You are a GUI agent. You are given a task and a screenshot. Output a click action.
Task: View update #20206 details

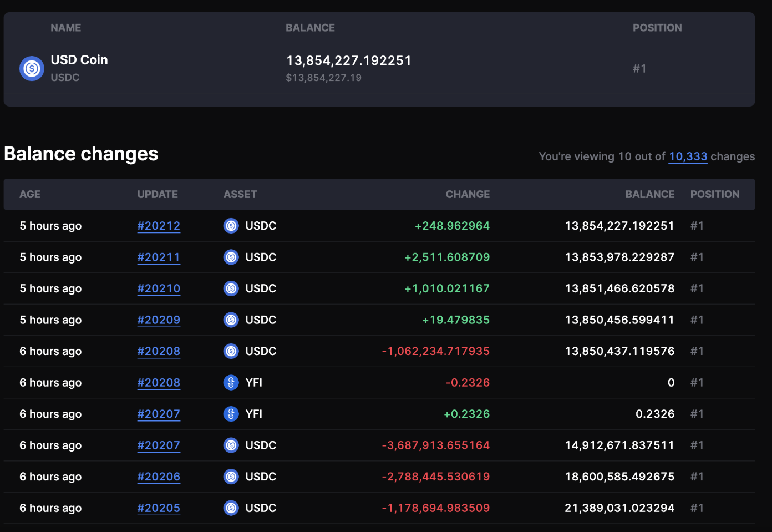pyautogui.click(x=159, y=477)
